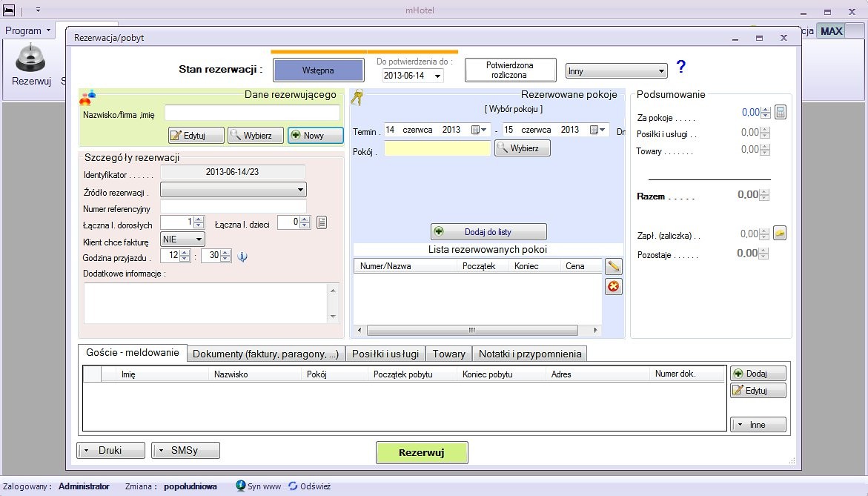Viewport: 868px width, 496px height.
Task: Open quick access toolbar dropdown arrow in title bar
Action: (38, 10)
